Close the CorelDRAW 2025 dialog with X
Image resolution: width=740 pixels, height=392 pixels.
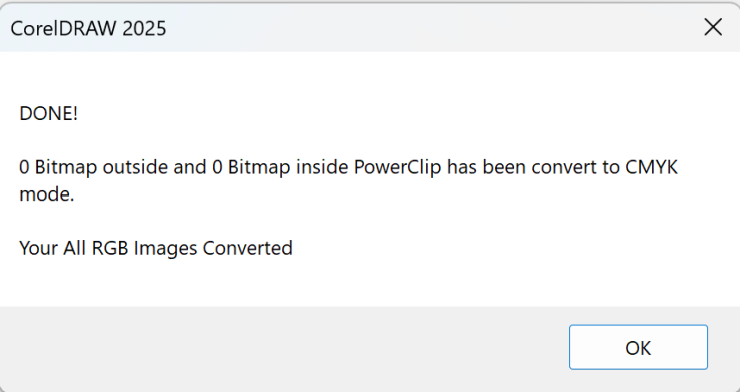pyautogui.click(x=713, y=27)
